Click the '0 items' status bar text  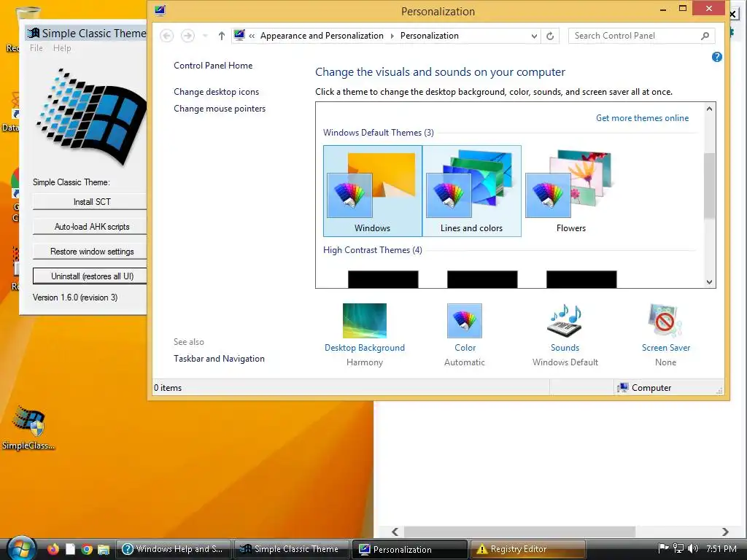[x=168, y=388]
